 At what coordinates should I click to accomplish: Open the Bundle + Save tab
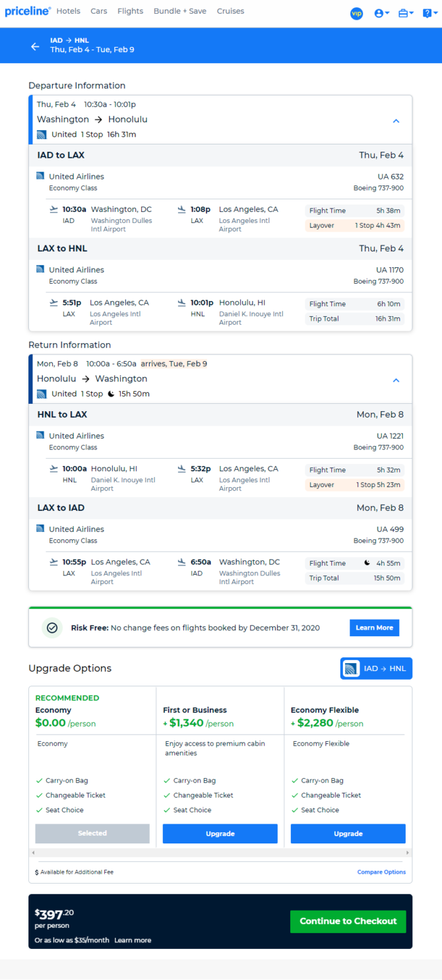tap(180, 11)
